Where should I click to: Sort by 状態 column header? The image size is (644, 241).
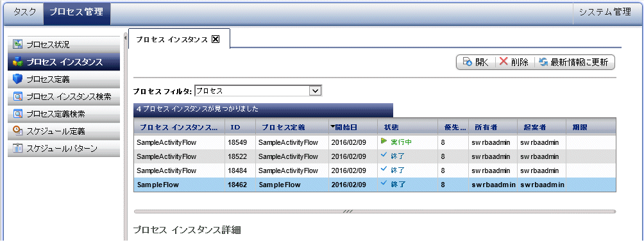coord(407,127)
